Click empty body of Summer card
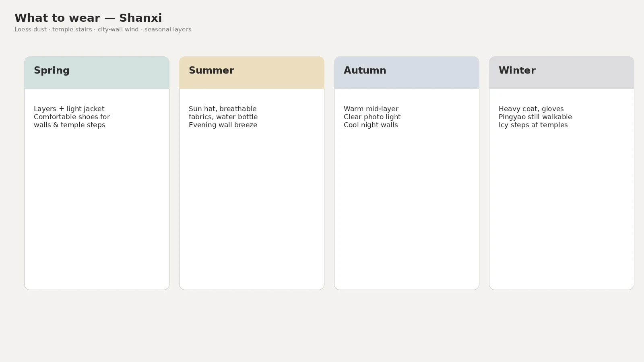The height and width of the screenshot is (362, 644). coord(252,209)
